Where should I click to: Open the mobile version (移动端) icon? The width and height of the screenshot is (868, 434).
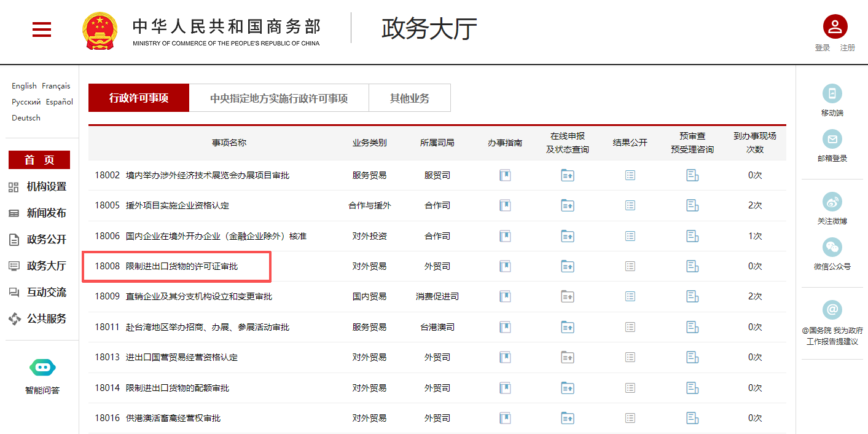(832, 93)
